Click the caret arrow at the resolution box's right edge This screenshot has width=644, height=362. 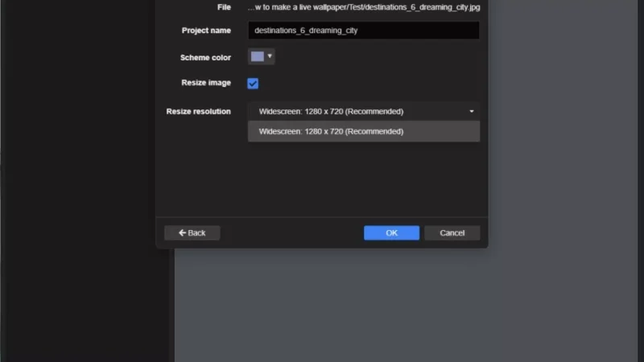click(472, 112)
